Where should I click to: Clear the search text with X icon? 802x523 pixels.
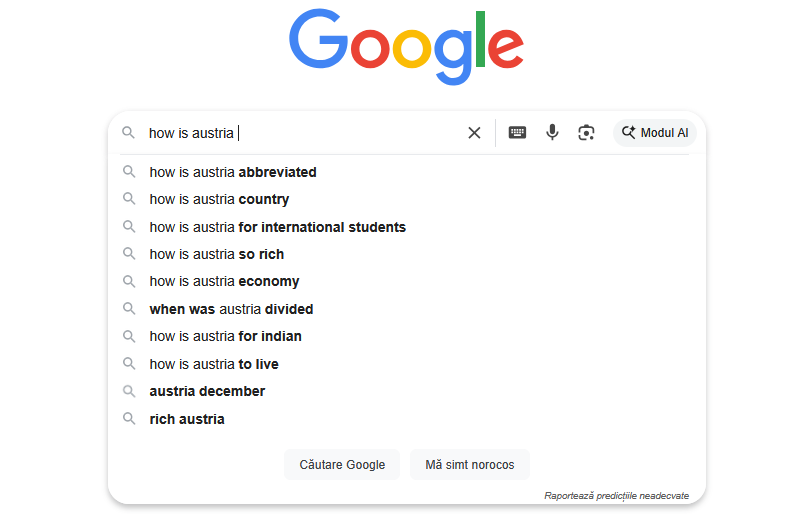[x=474, y=133]
